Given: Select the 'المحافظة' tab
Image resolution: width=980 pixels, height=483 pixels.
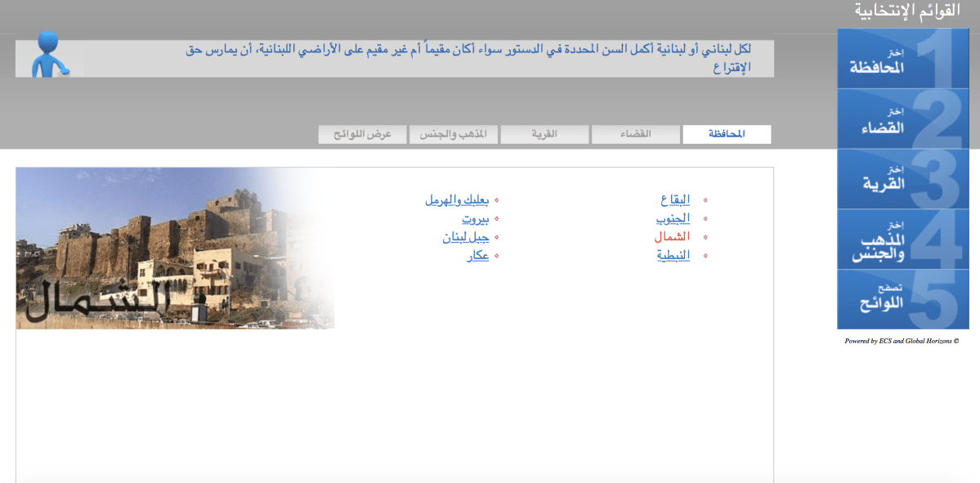Looking at the screenshot, I should 727,134.
